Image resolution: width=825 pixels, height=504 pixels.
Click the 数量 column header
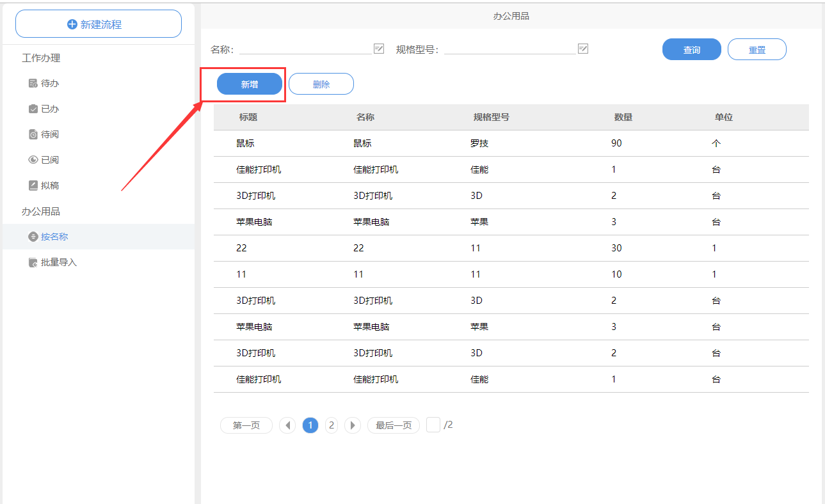click(x=623, y=118)
